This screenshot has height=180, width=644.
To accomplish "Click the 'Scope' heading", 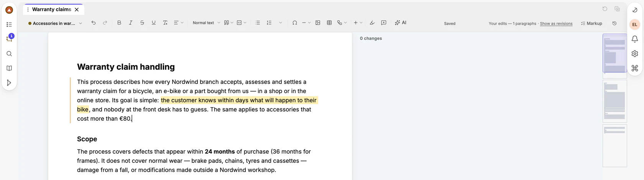I will tap(87, 139).
